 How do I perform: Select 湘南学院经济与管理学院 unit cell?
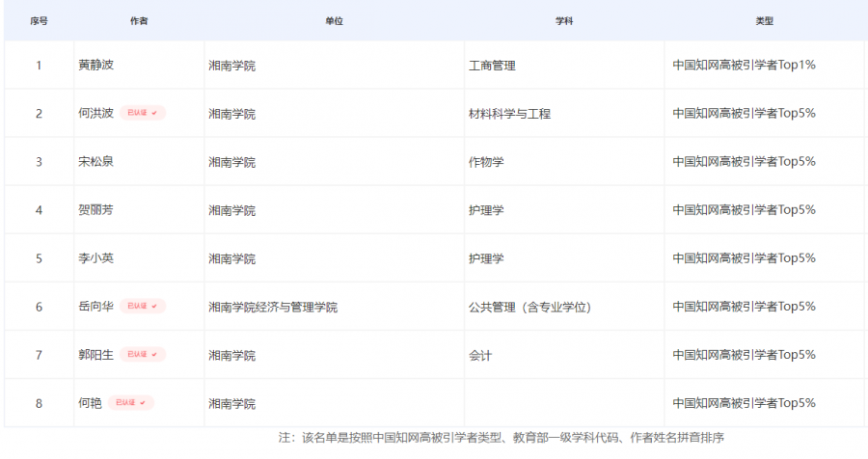(x=273, y=307)
